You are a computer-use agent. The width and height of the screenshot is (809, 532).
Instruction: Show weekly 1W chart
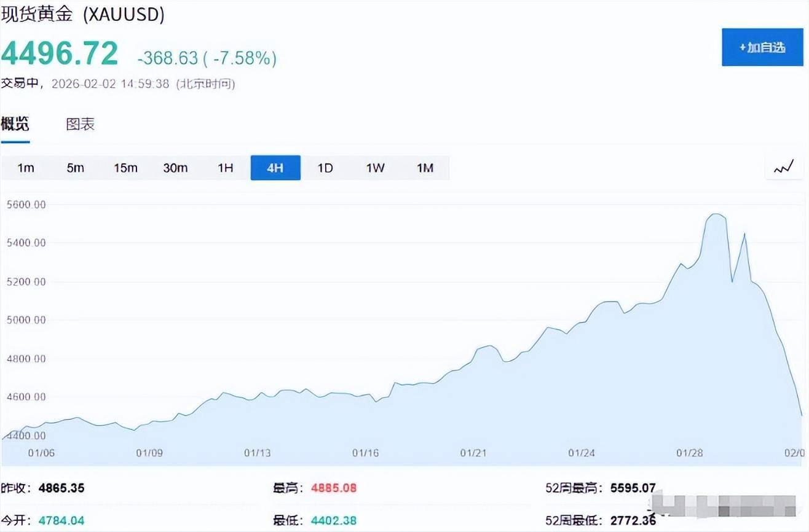375,168
